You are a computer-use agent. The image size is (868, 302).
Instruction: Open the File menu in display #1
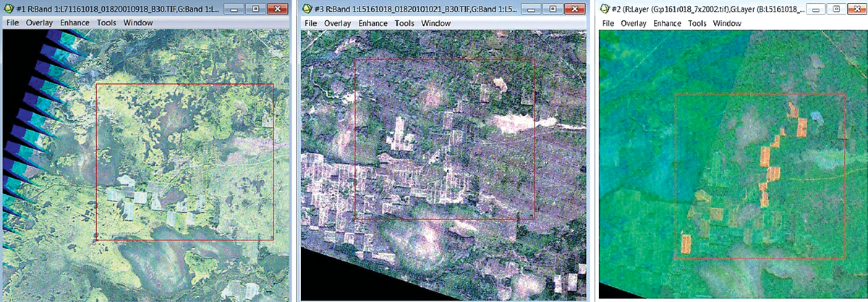point(14,22)
